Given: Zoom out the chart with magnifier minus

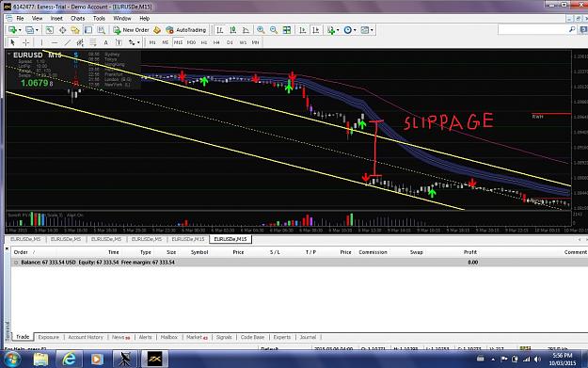Looking at the screenshot, I should 274,29.
